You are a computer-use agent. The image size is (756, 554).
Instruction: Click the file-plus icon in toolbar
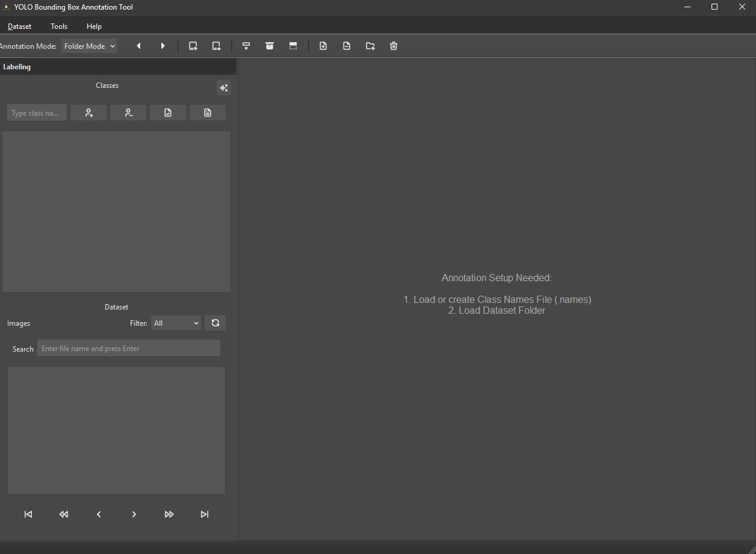click(323, 46)
